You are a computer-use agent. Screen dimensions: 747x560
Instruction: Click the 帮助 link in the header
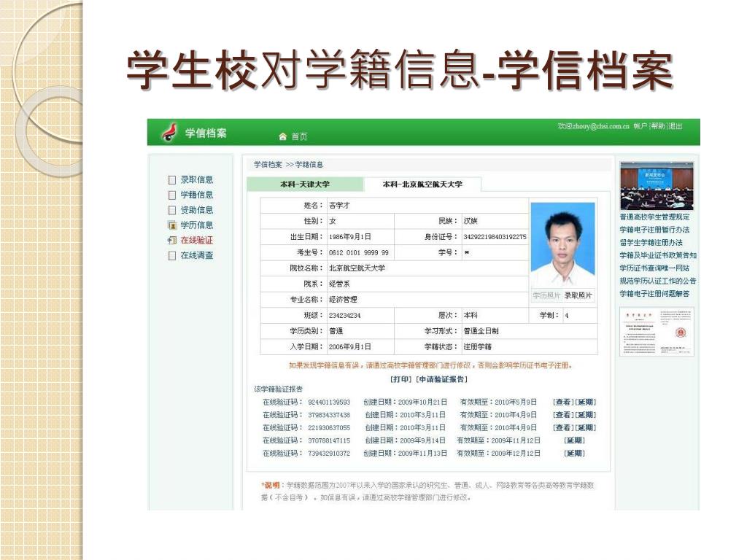click(658, 126)
